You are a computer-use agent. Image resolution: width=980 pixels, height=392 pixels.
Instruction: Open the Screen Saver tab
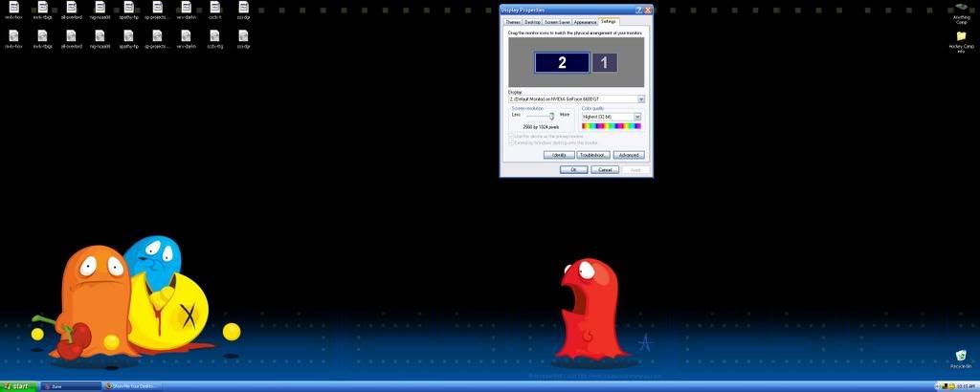pyautogui.click(x=558, y=23)
